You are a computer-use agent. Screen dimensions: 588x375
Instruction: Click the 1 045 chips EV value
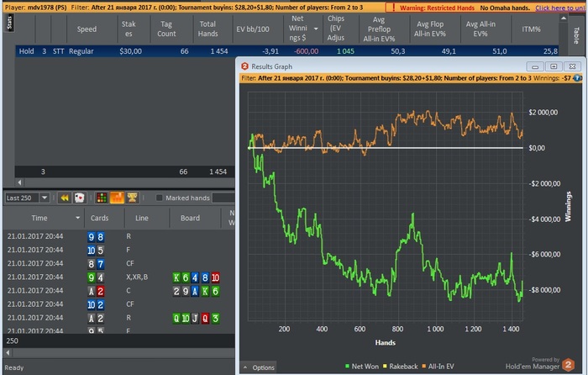pos(345,51)
